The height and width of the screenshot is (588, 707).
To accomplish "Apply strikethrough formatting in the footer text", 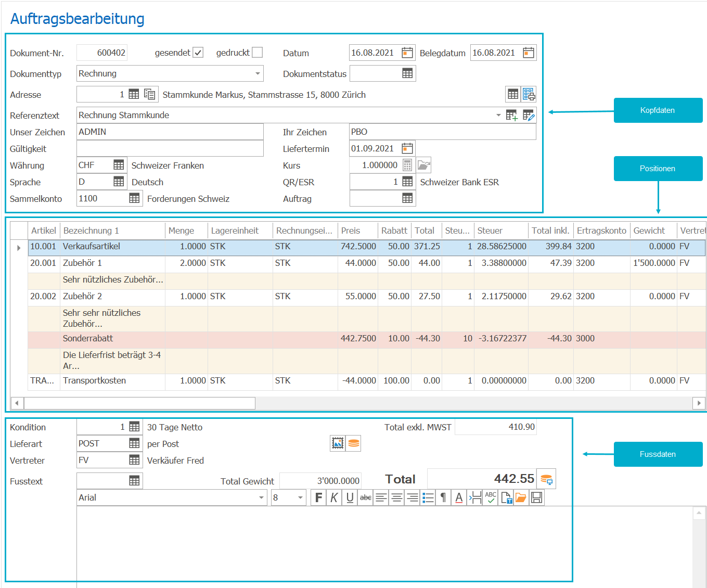I will pyautogui.click(x=366, y=497).
